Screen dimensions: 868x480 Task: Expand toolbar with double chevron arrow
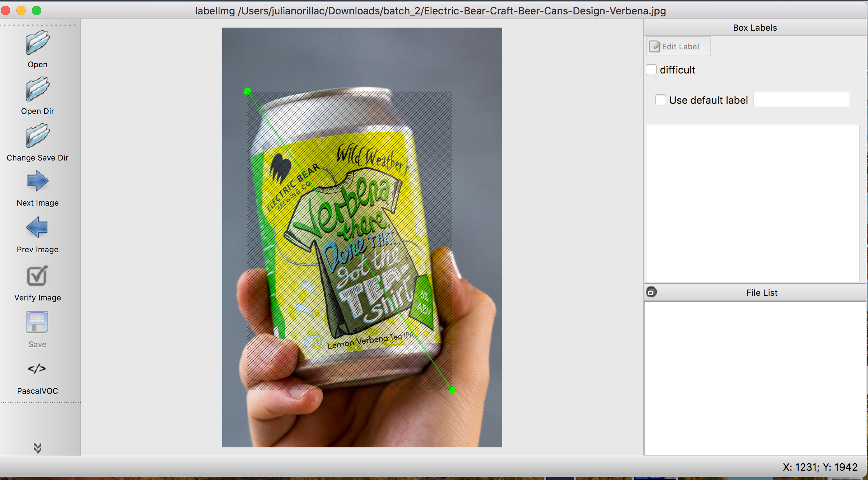pyautogui.click(x=37, y=448)
